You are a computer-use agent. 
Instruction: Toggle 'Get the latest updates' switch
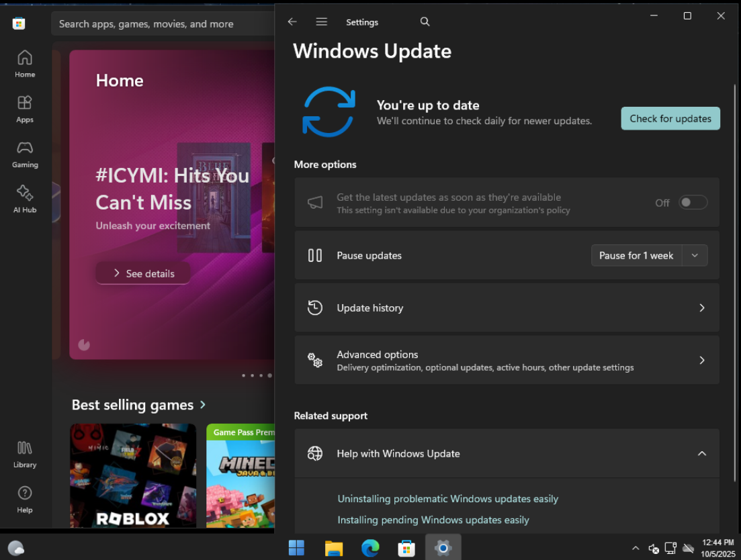(693, 203)
